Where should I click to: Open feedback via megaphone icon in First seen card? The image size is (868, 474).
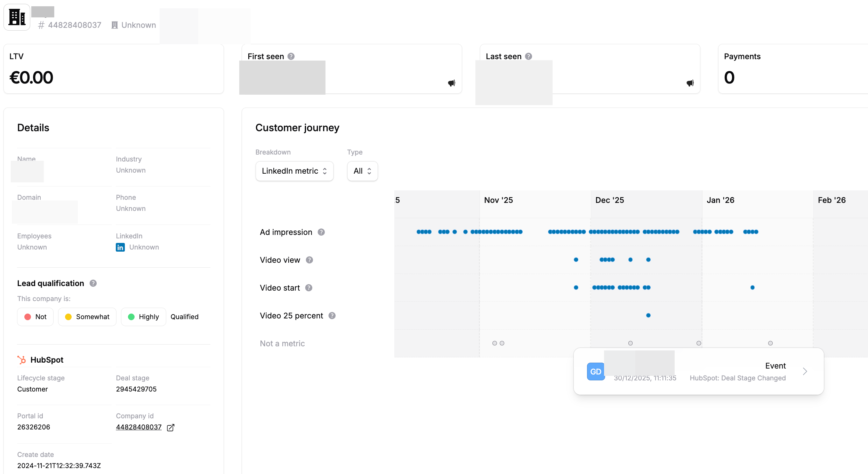(x=451, y=82)
